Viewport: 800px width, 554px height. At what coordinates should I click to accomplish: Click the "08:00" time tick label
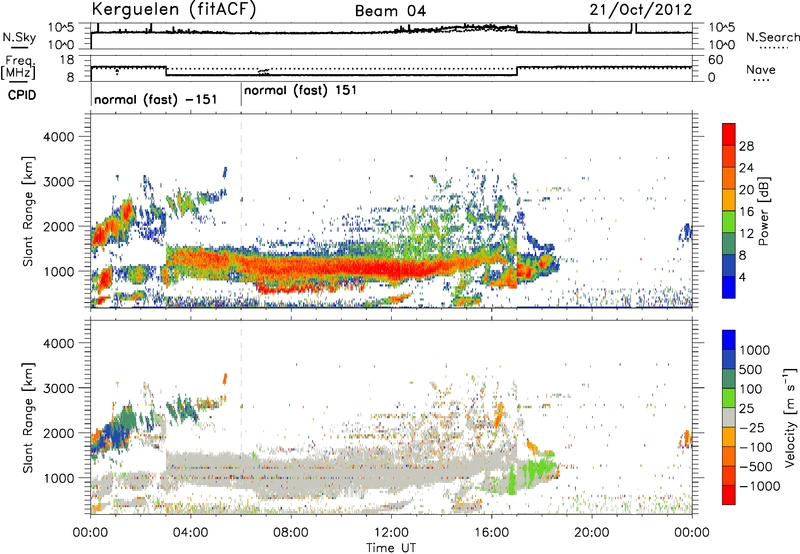coord(290,533)
